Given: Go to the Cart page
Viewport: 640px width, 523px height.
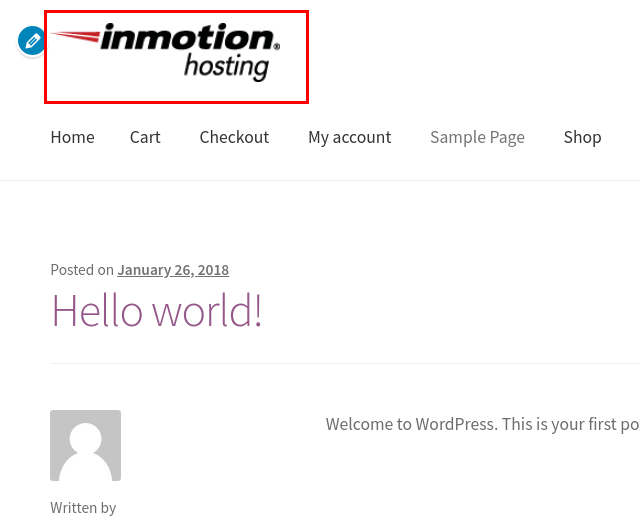Looking at the screenshot, I should click(145, 137).
